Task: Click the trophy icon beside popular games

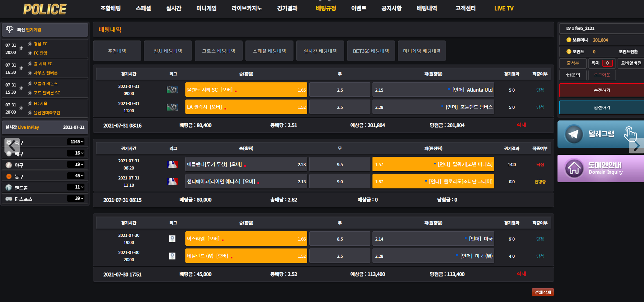Action: 10,30
